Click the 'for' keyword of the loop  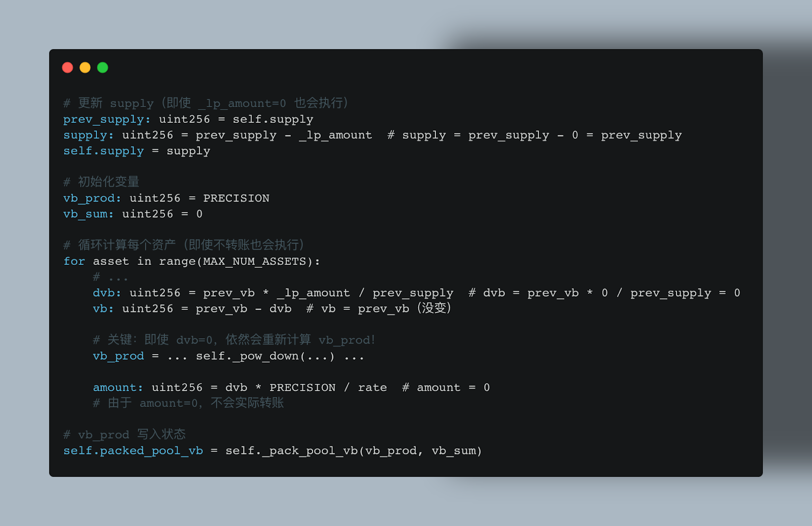click(74, 261)
